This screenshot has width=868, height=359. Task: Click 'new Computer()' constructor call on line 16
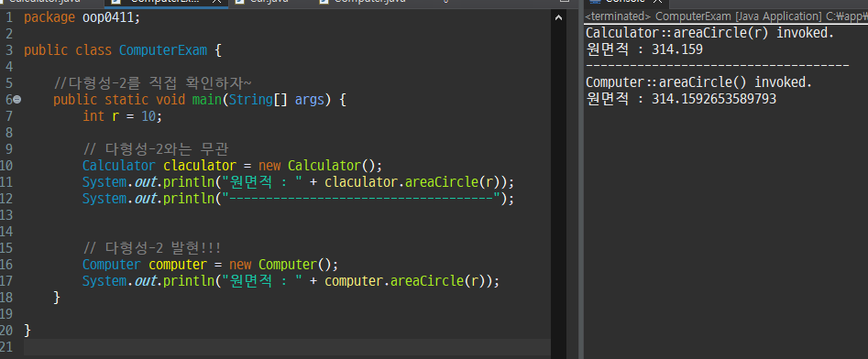click(x=280, y=264)
